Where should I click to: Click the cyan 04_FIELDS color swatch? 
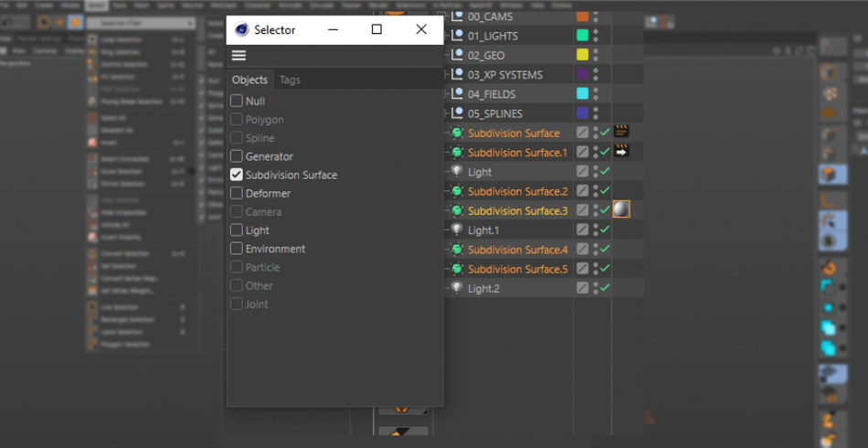[x=582, y=93]
